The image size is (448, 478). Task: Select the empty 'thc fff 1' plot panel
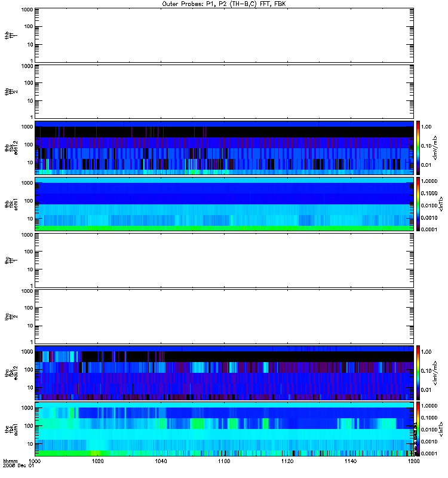[x=225, y=261]
